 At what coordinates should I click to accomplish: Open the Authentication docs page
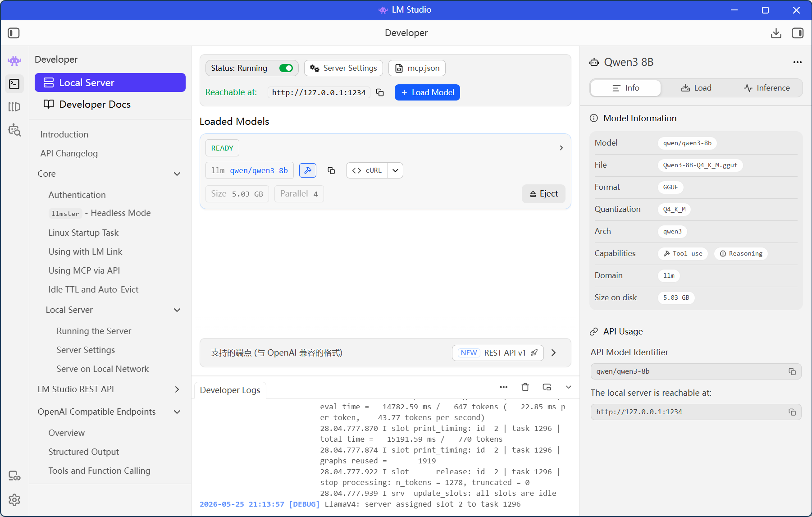(x=77, y=195)
